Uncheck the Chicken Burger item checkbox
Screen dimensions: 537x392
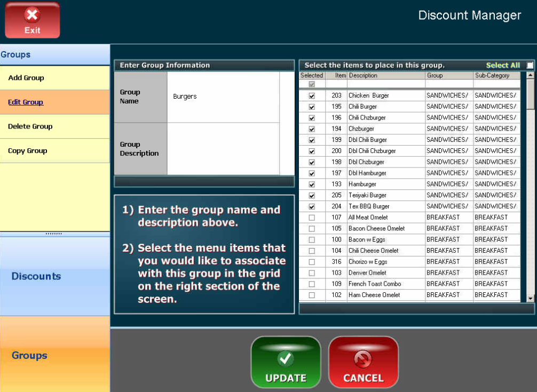tap(312, 96)
